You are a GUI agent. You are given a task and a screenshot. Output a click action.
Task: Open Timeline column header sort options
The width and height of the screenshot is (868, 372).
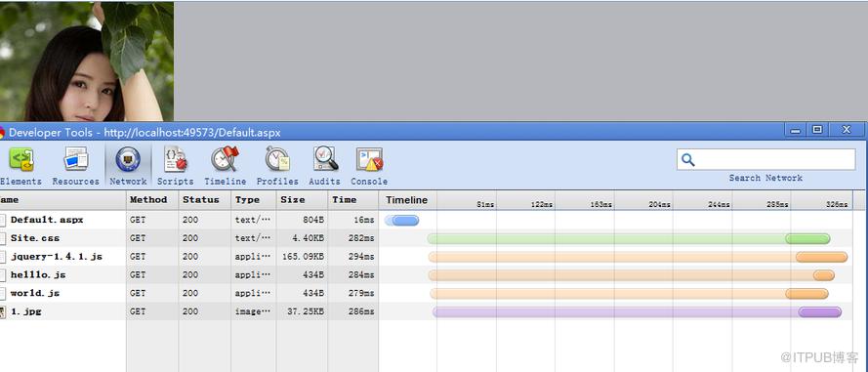pyautogui.click(x=407, y=200)
